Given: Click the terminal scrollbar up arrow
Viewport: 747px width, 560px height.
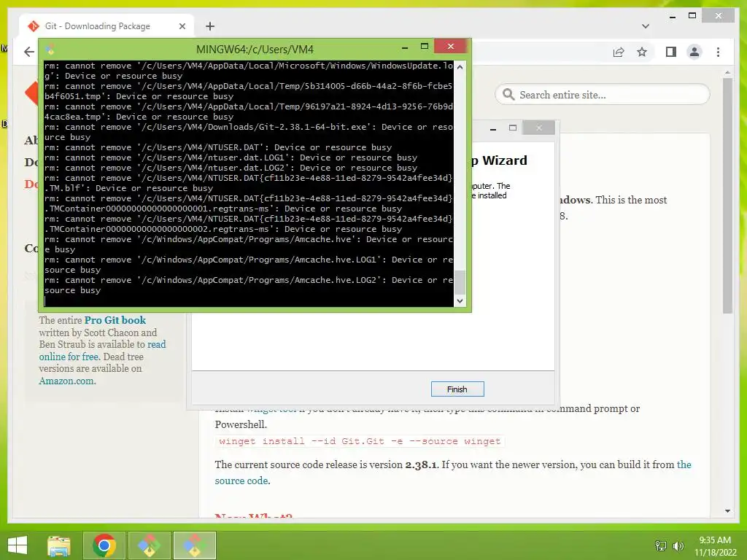Looking at the screenshot, I should tap(460, 66).
